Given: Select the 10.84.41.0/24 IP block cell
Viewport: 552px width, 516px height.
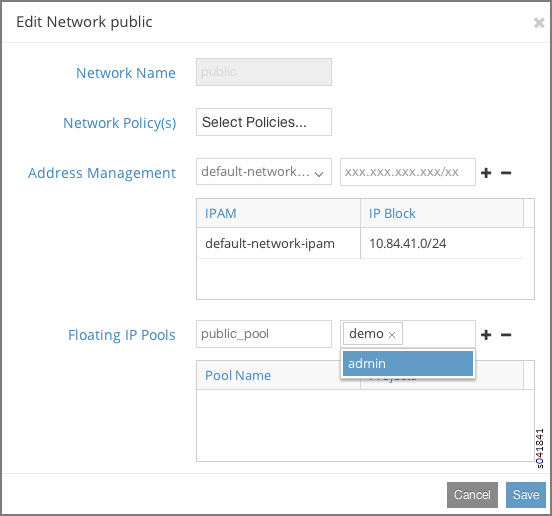Looking at the screenshot, I should [x=442, y=243].
